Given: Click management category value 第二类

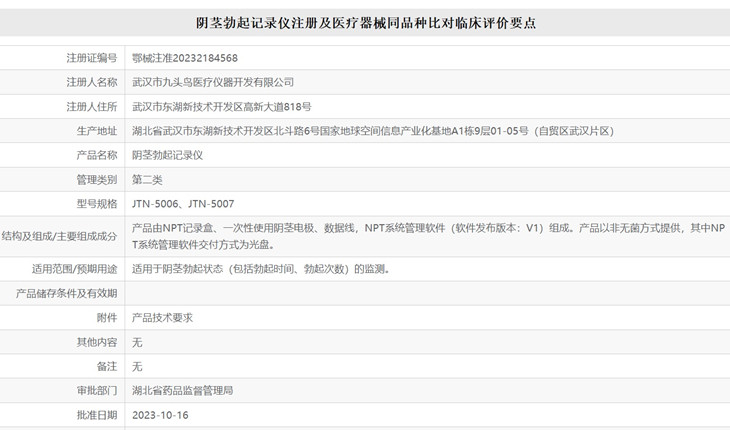Looking at the screenshot, I should (x=147, y=180).
